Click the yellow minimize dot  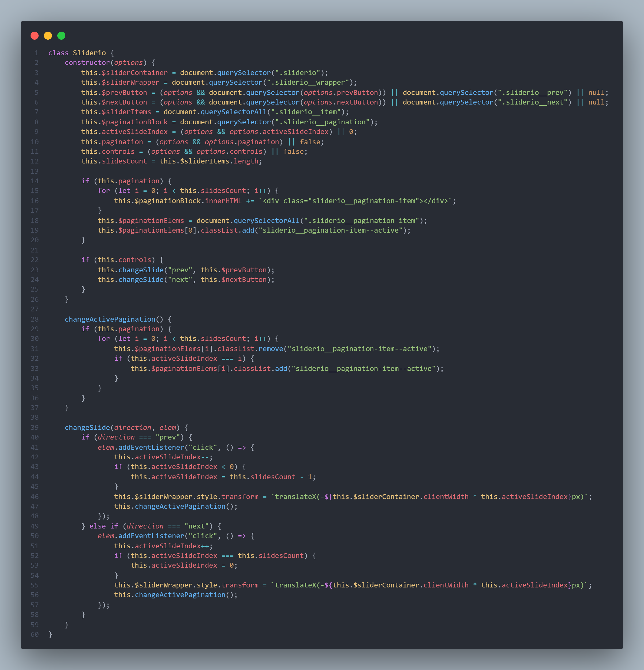pos(48,36)
